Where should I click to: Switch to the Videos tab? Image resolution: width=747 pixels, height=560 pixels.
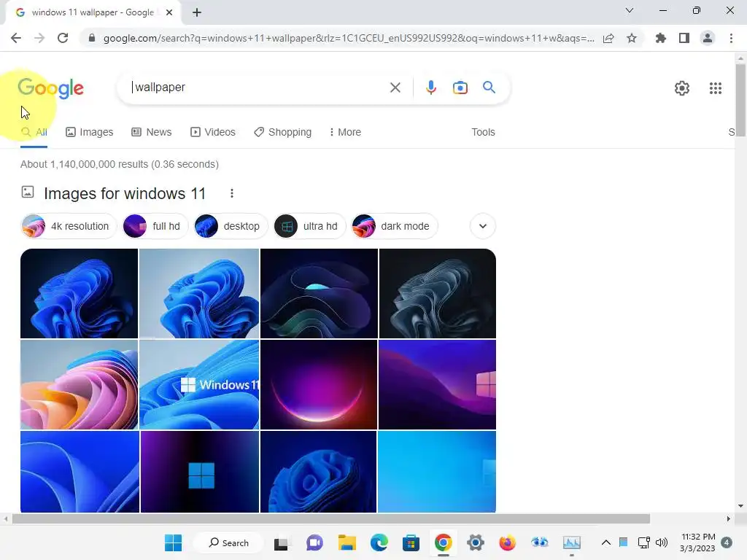point(213,133)
